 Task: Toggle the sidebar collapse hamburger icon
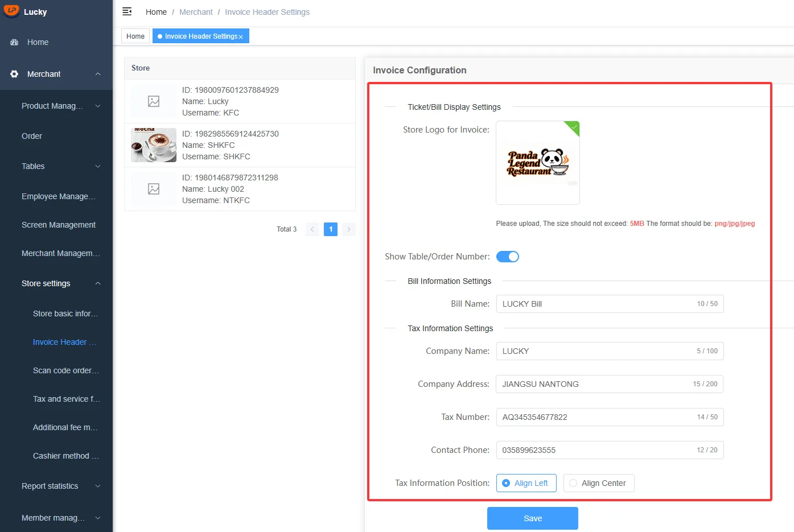(127, 11)
